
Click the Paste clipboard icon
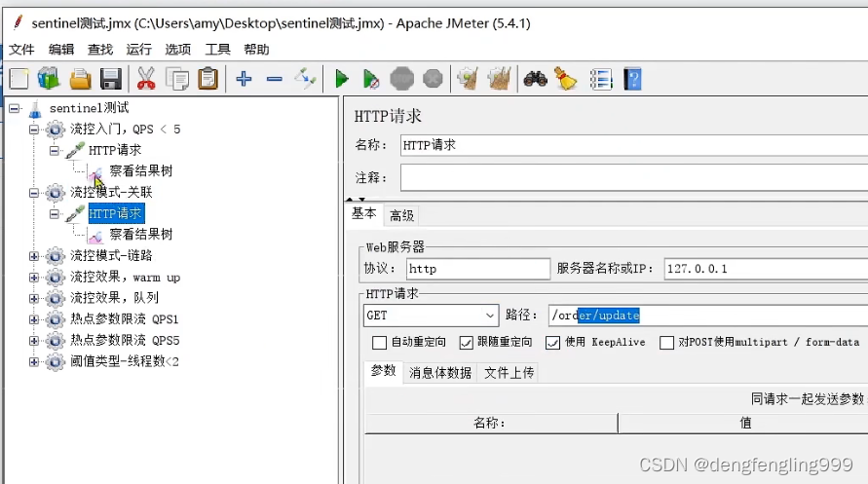click(x=208, y=79)
